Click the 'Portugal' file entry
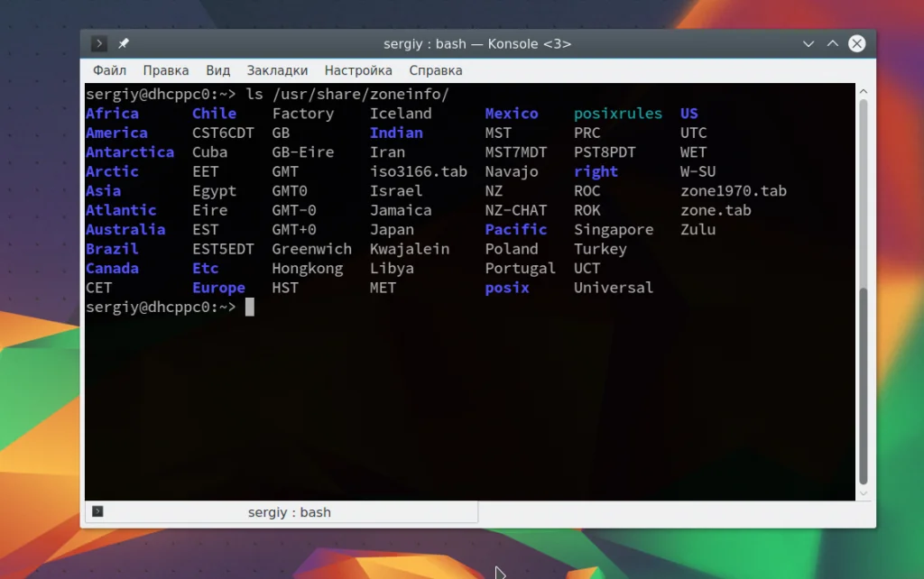 coord(521,269)
